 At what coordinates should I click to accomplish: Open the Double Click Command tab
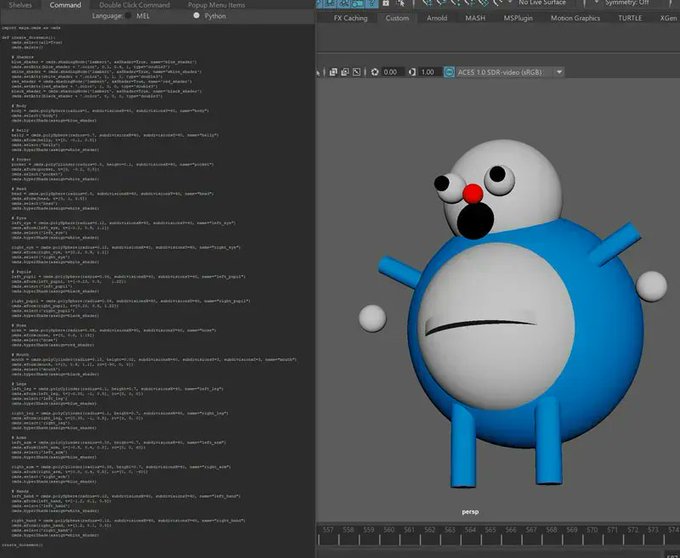pyautogui.click(x=134, y=5)
